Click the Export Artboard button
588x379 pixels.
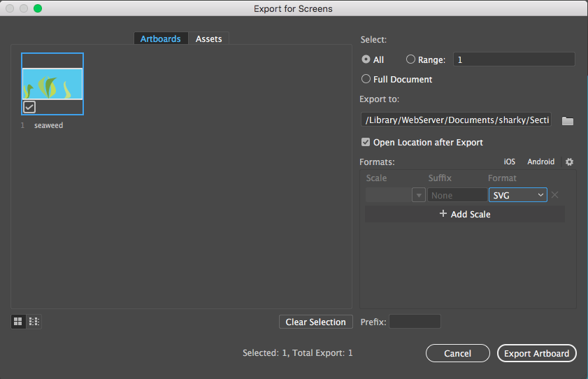(536, 353)
